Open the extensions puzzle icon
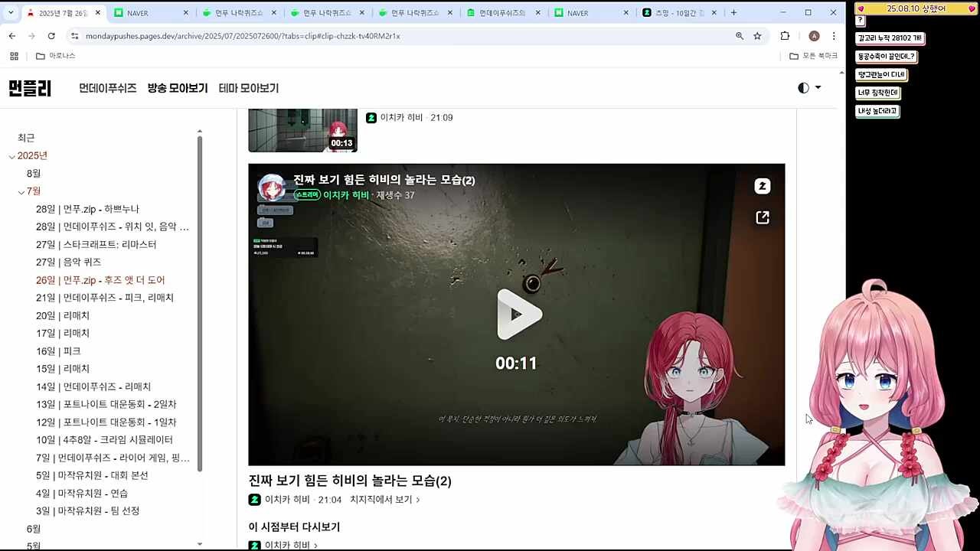 point(785,36)
